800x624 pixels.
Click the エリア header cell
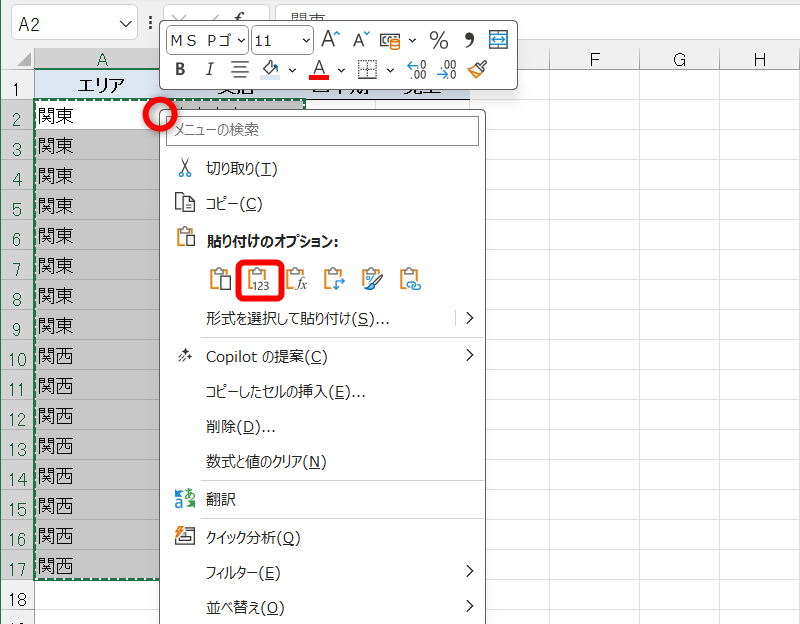(x=97, y=85)
